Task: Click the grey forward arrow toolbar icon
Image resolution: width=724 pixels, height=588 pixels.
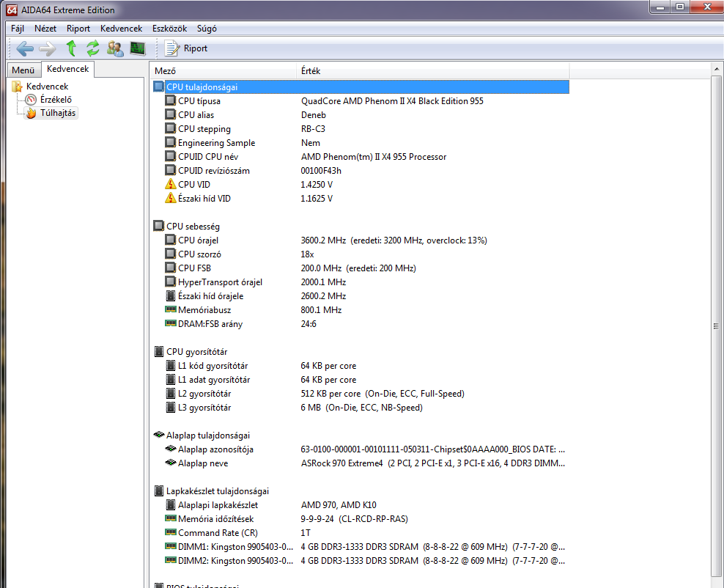Action: [x=48, y=48]
